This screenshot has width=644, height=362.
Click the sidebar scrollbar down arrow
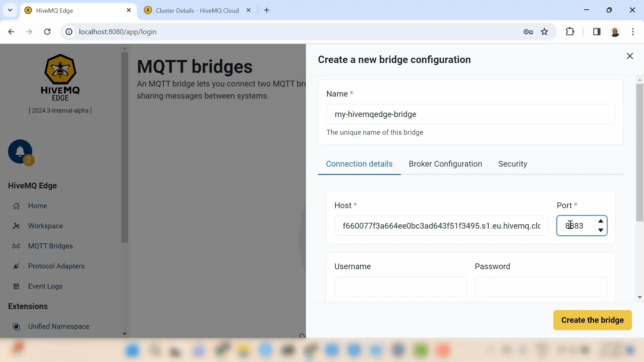pos(124,334)
